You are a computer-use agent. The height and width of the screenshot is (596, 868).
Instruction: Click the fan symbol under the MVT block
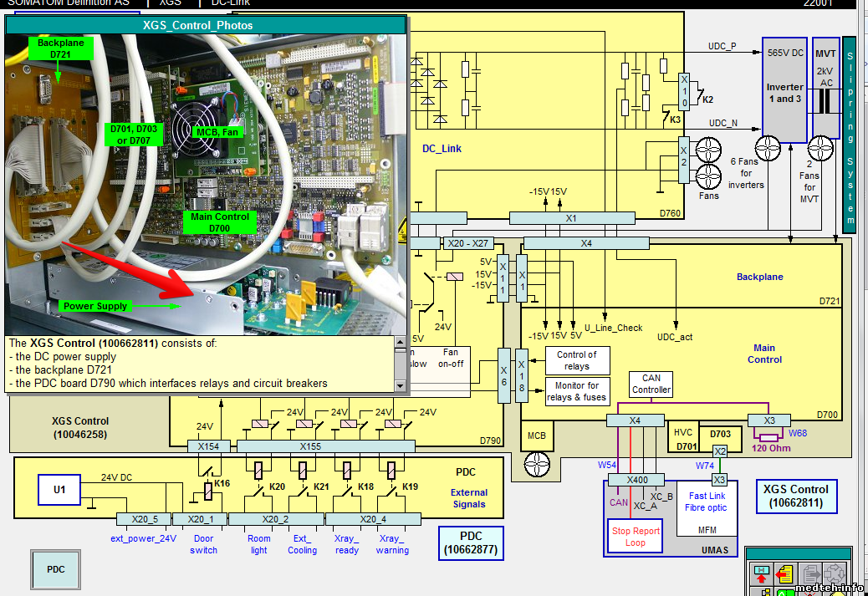coord(822,149)
